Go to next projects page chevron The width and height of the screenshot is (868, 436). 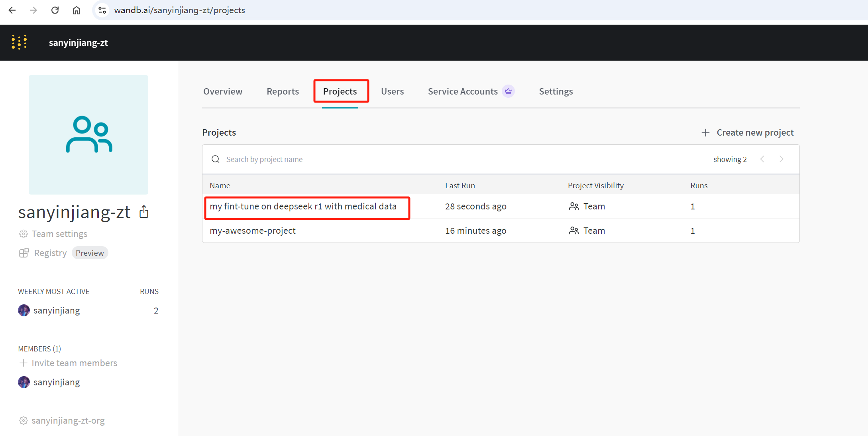(x=781, y=159)
